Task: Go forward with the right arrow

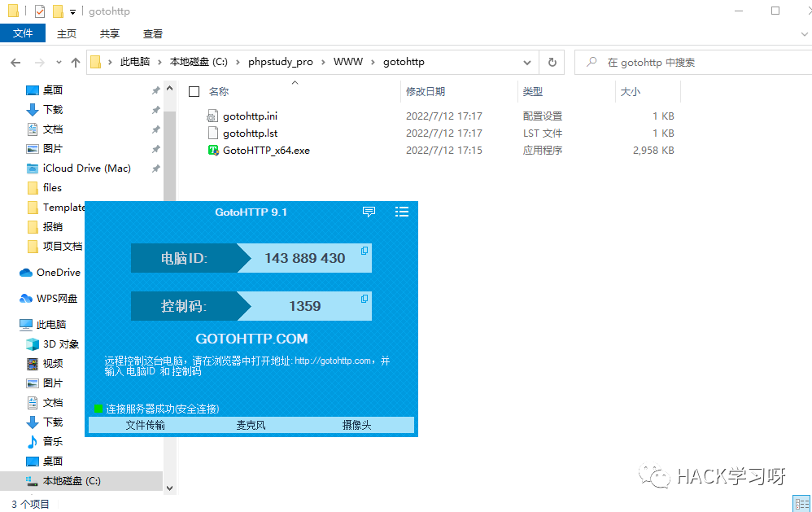Action: click(x=39, y=63)
